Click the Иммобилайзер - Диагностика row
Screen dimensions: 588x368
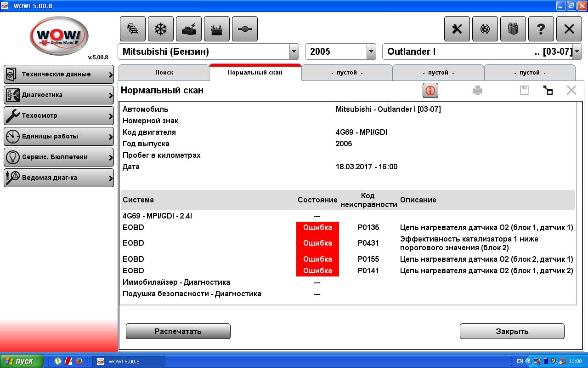tap(348, 282)
